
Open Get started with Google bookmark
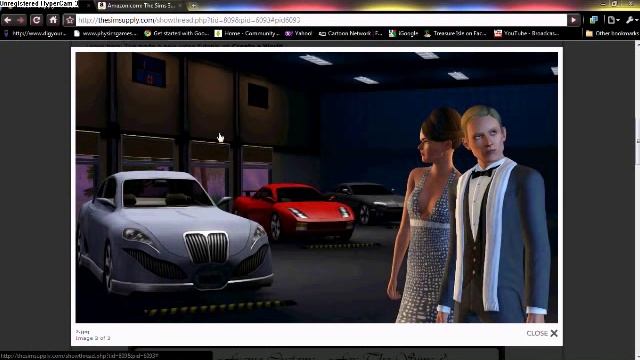tap(176, 33)
